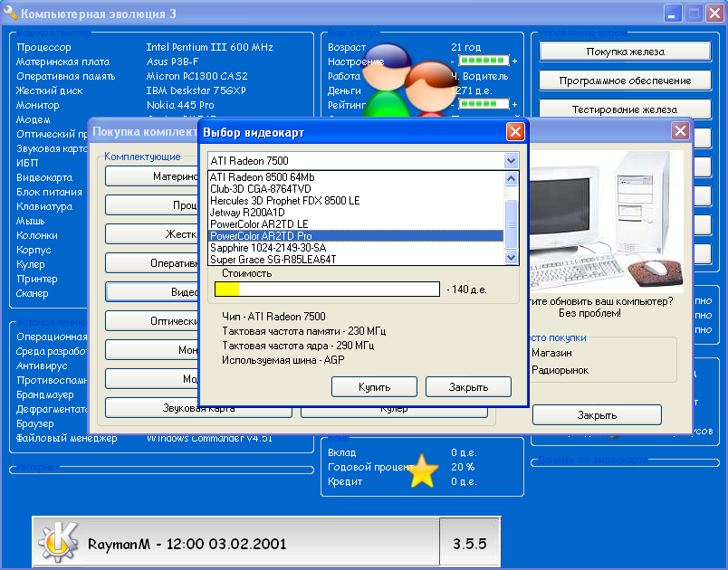Click Закрыть in the video card dialog

(468, 387)
